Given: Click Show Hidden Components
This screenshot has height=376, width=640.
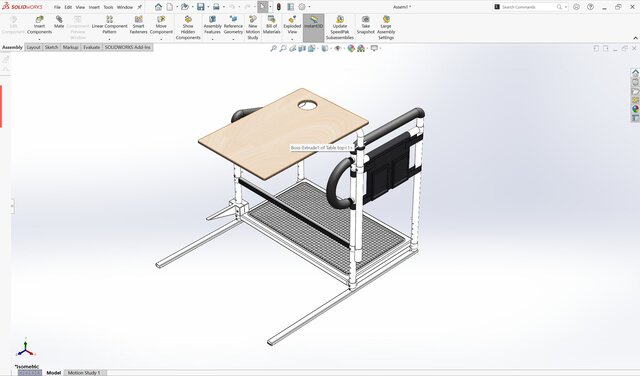Looking at the screenshot, I should coord(188,28).
